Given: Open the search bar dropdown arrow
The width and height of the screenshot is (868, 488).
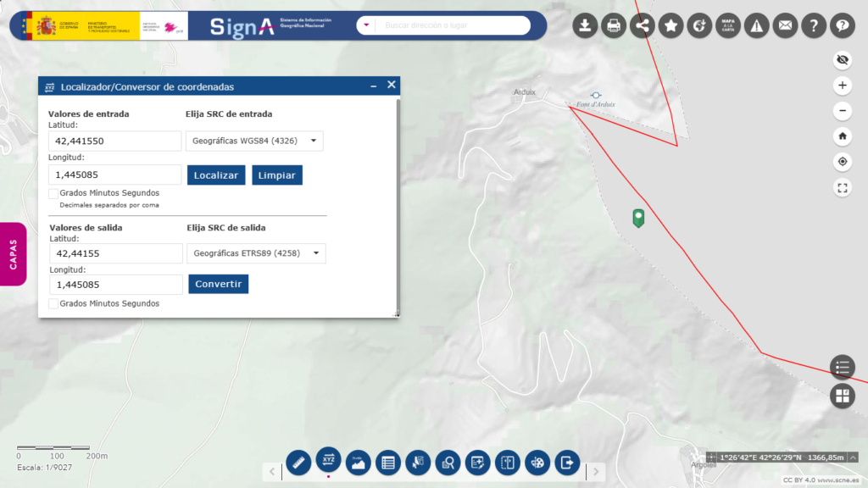Looking at the screenshot, I should (366, 25).
